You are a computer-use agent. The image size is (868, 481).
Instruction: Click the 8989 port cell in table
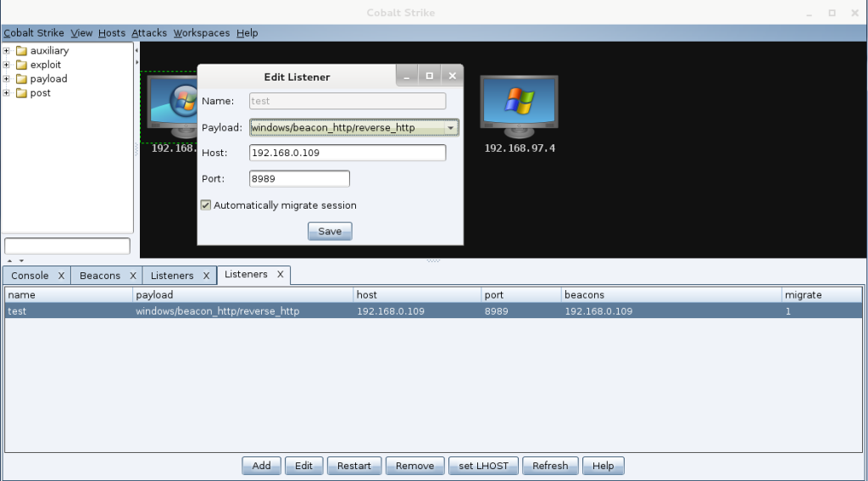[x=521, y=310]
